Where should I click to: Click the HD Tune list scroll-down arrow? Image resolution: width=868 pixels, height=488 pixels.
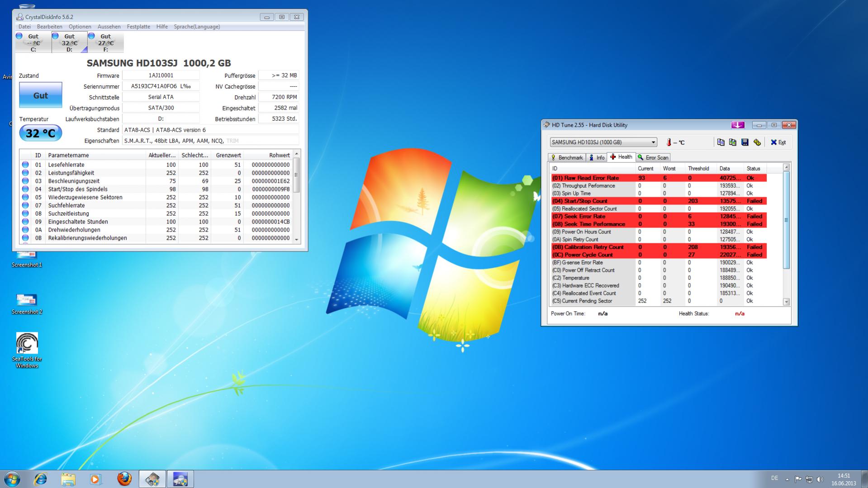tap(786, 302)
